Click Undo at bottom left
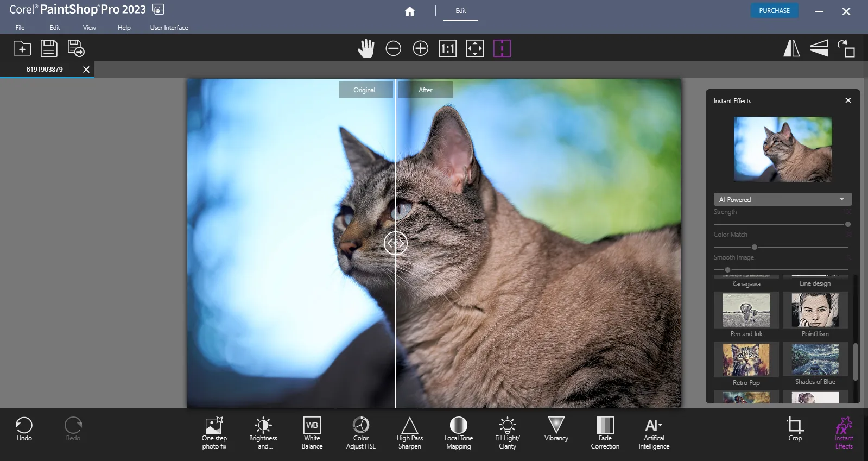This screenshot has height=461, width=868. point(24,429)
